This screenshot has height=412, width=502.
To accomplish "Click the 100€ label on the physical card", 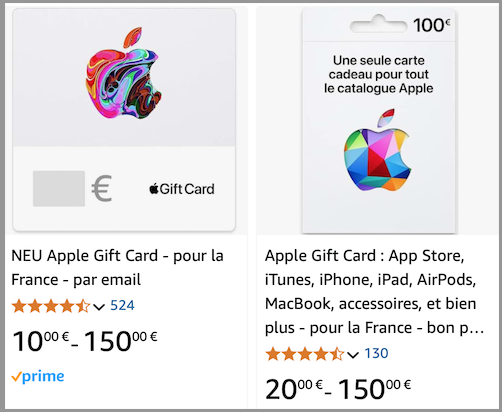I will [x=432, y=25].
